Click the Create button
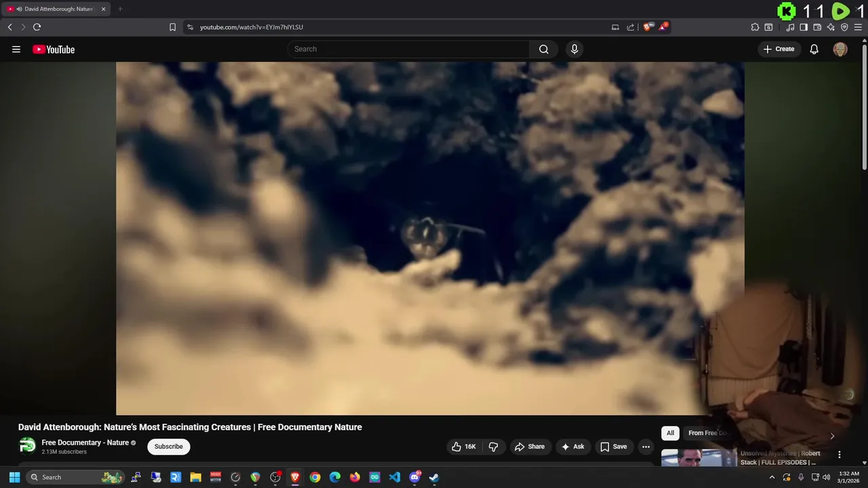868x488 pixels. pyautogui.click(x=779, y=49)
